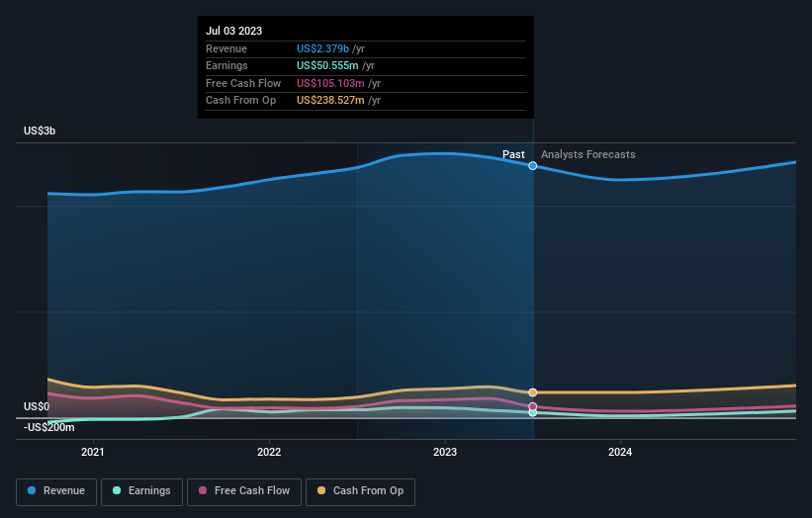Toggle the Earnings legend series
This screenshot has height=518, width=812.
[141, 491]
